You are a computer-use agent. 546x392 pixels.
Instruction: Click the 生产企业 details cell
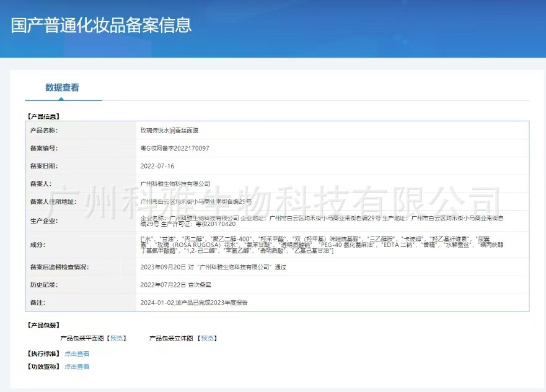(x=322, y=221)
